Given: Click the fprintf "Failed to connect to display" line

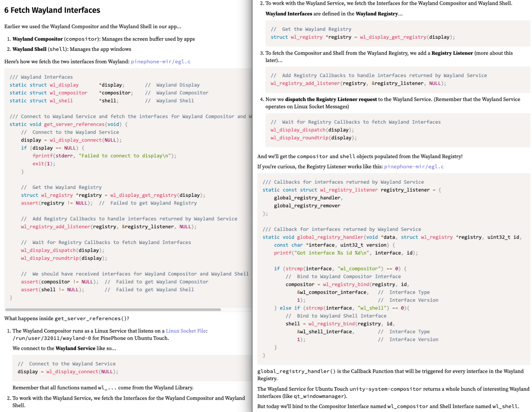Looking at the screenshot, I should (x=104, y=156).
